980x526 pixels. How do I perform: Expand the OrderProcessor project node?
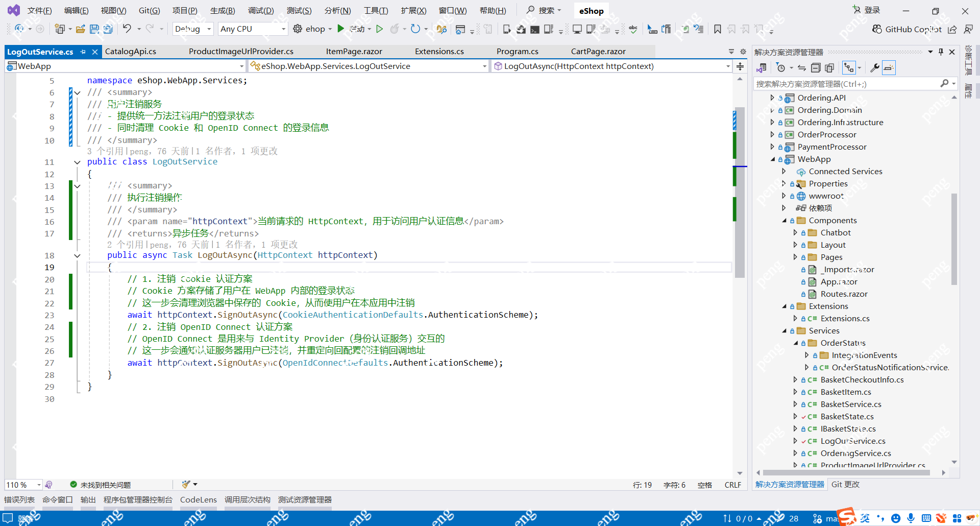(x=772, y=134)
